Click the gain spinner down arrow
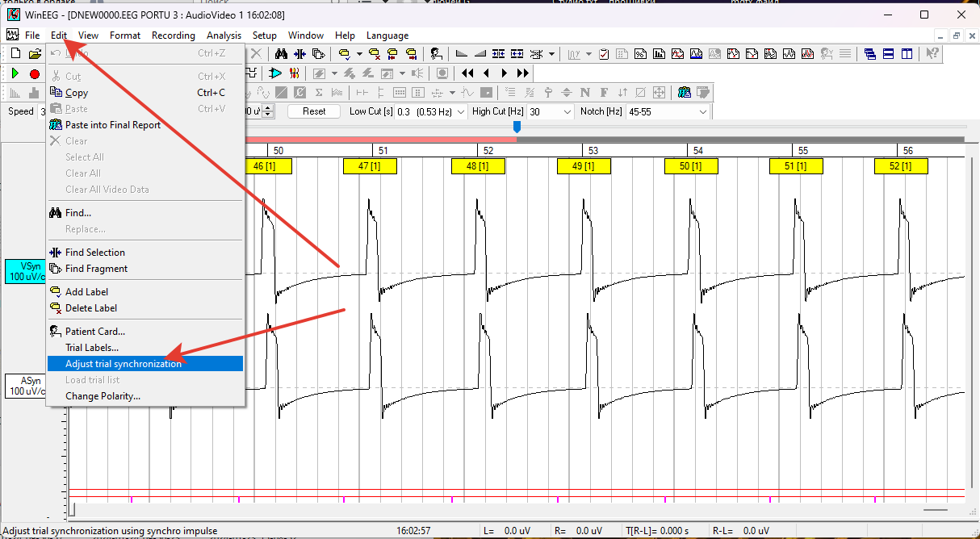The width and height of the screenshot is (980, 539). coord(268,115)
